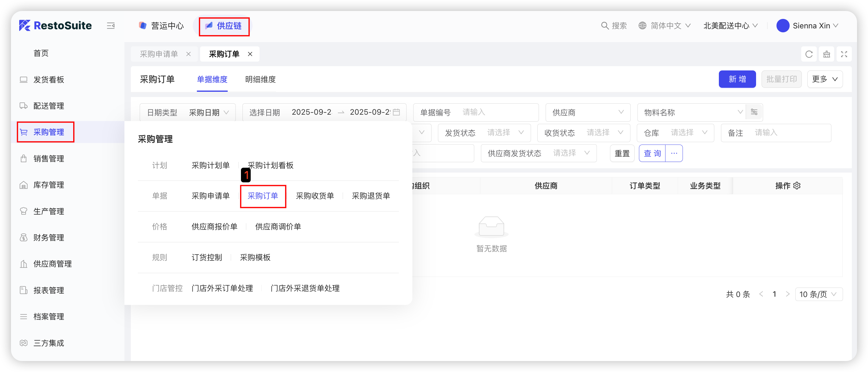Click the 重置 button
Image resolution: width=868 pixels, height=372 pixels.
point(622,153)
